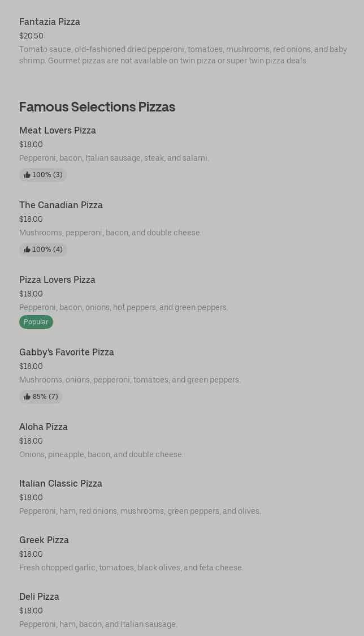Click thumbs-up icon on Gabby's Favorite Pizza
The width and height of the screenshot is (364, 636).
point(27,397)
